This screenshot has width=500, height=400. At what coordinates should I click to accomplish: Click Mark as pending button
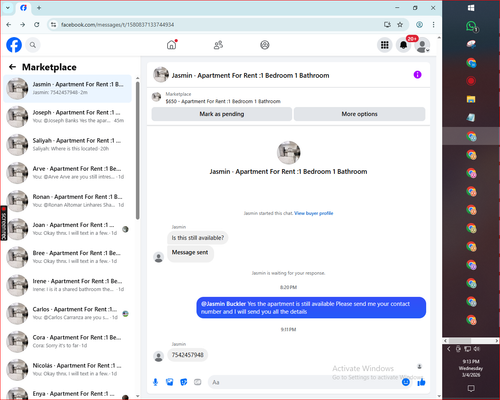point(222,114)
